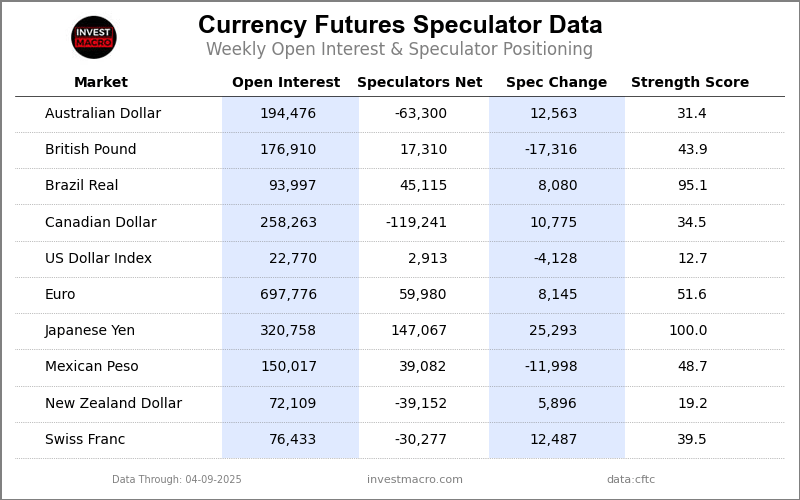Select the New Zealand Dollar row label
800x500 pixels.
(114, 404)
